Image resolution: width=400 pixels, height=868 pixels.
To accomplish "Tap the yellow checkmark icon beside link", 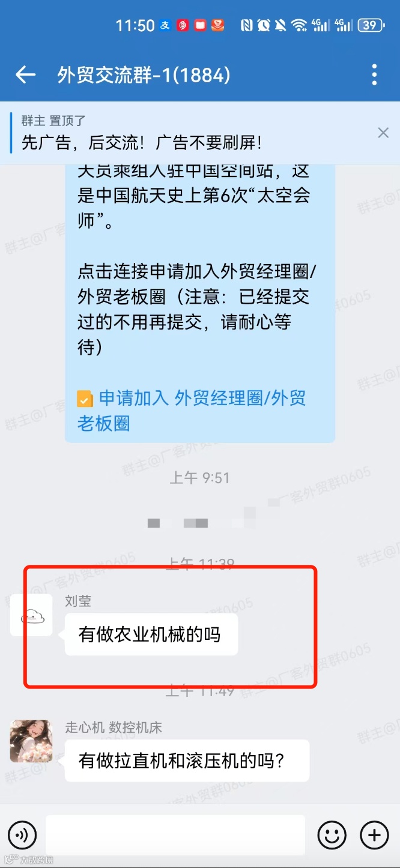I will pyautogui.click(x=85, y=399).
